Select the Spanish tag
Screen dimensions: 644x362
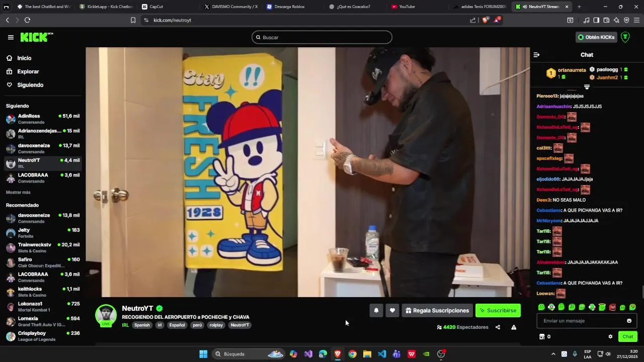(x=142, y=325)
